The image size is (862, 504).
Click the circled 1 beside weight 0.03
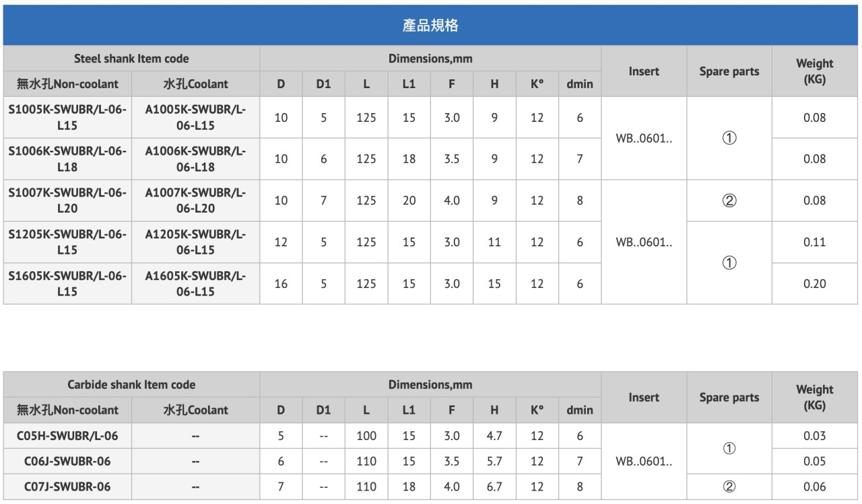(x=729, y=448)
